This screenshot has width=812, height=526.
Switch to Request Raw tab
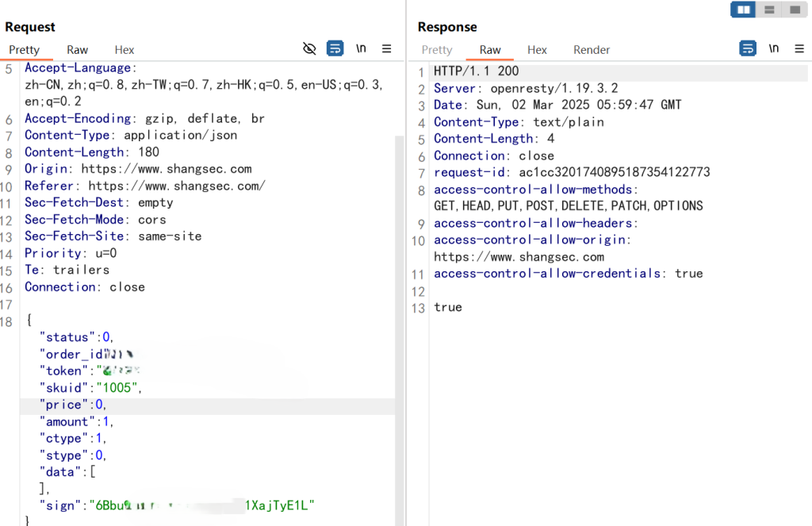tap(78, 50)
